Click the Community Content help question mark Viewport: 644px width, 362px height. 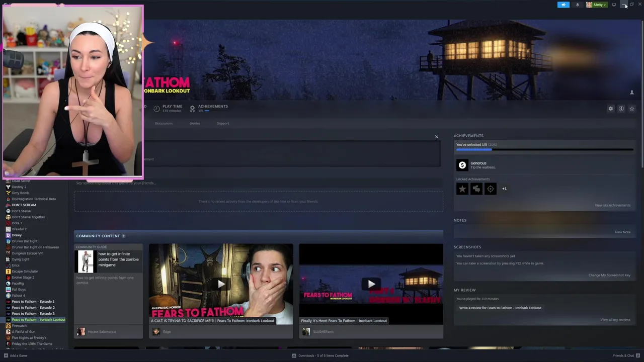pyautogui.click(x=123, y=236)
